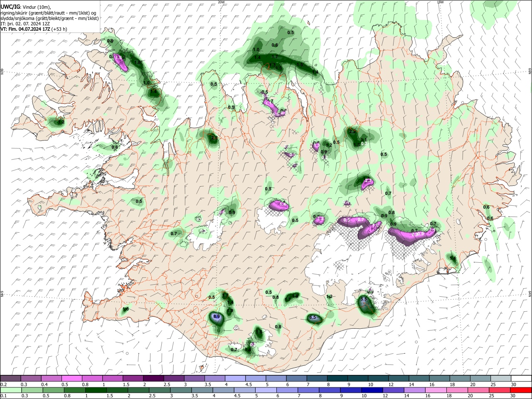The height and width of the screenshot is (399, 532).
Task: Click the UWC/IG title label
Action: [x=10, y=7]
